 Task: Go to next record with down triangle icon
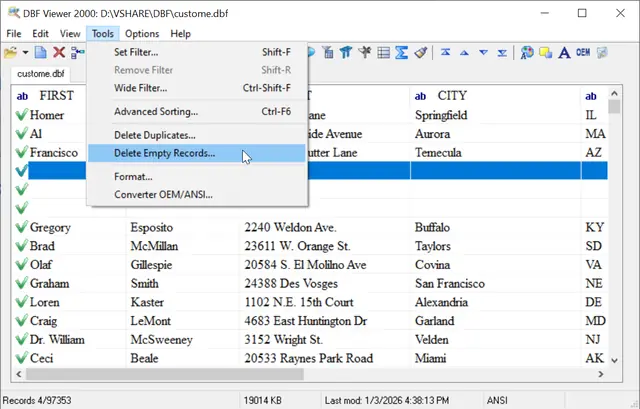pyautogui.click(x=483, y=53)
